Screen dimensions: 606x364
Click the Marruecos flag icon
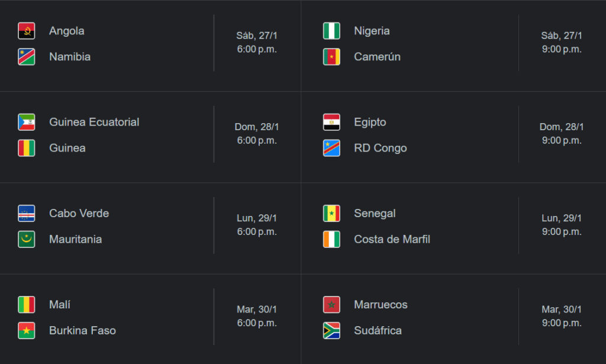(x=331, y=304)
